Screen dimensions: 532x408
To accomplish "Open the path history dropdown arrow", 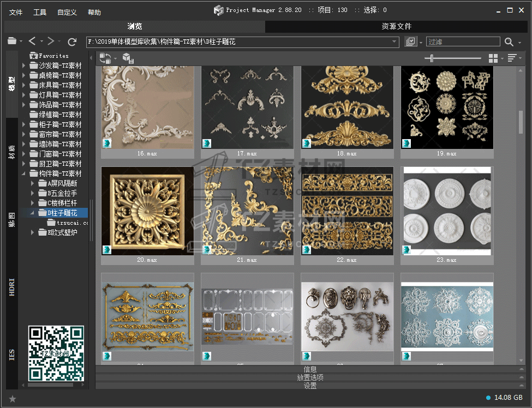I will click(x=395, y=42).
